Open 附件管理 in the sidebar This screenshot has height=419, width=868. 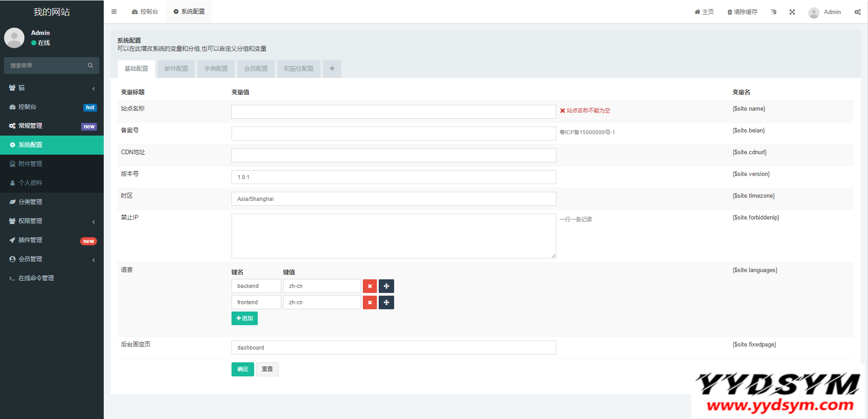click(x=30, y=164)
